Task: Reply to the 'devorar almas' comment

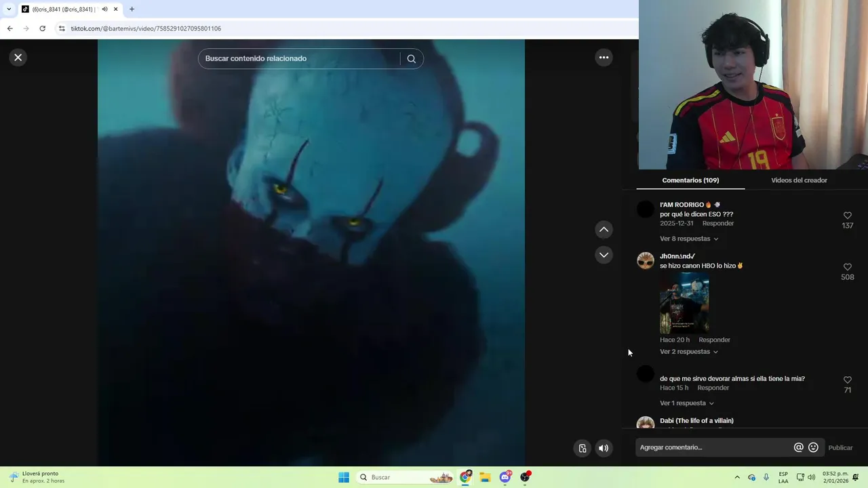Action: tap(713, 388)
